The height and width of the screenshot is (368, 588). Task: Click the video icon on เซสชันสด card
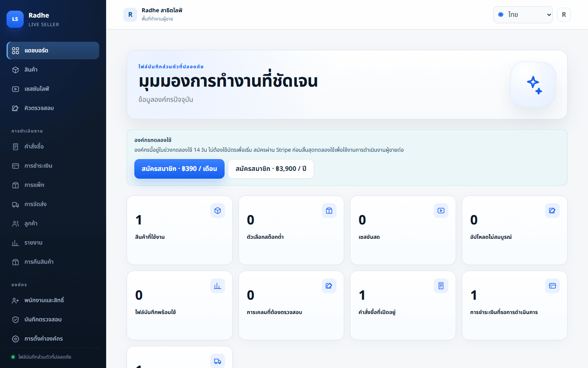(x=441, y=211)
